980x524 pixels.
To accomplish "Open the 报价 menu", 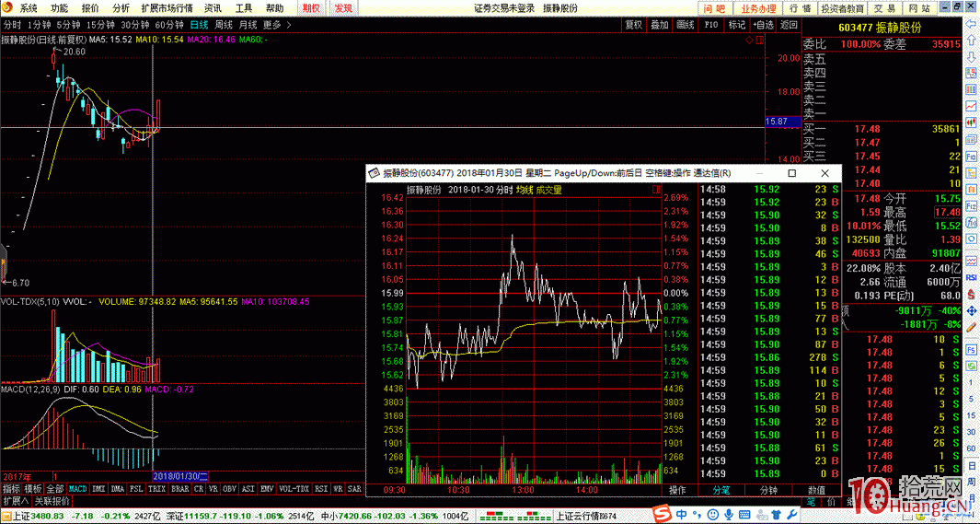I will pyautogui.click(x=90, y=8).
